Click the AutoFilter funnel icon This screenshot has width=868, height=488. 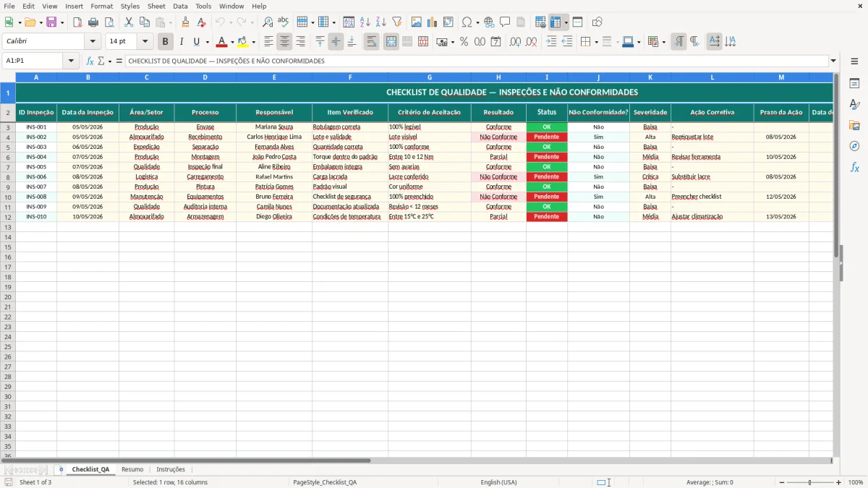[396, 22]
